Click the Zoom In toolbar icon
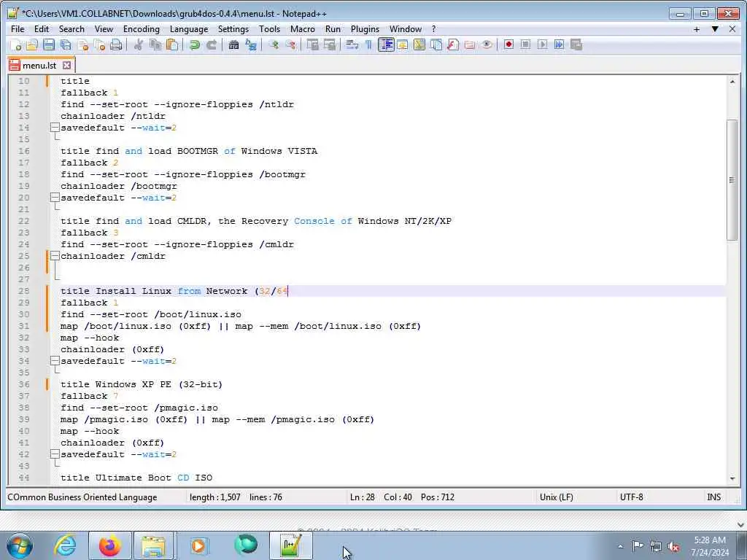Screen dimensions: 747x560 (274, 44)
